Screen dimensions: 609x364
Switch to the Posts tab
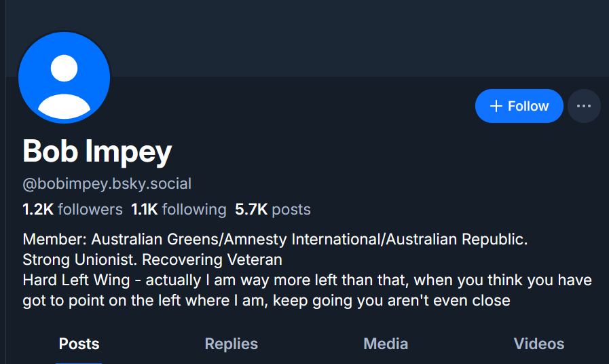[79, 344]
